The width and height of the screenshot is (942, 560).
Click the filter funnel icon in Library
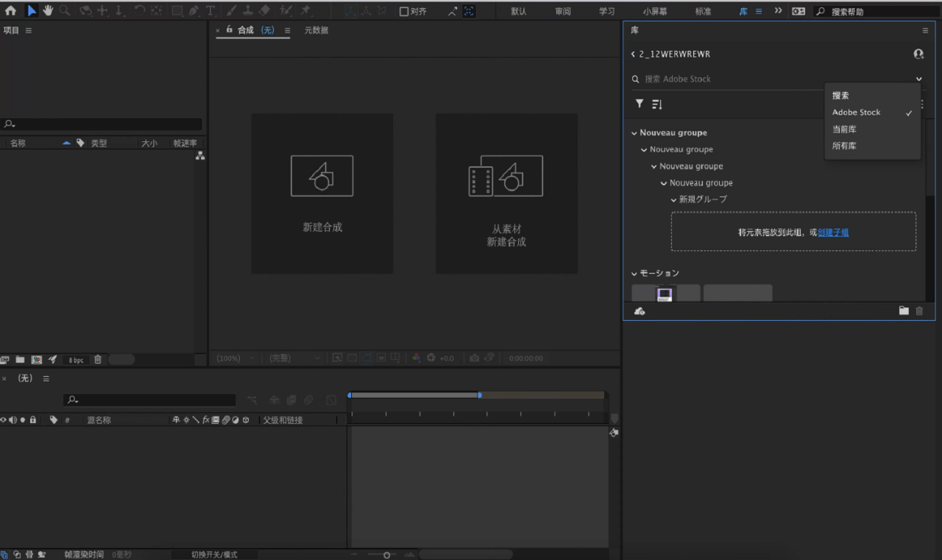pyautogui.click(x=640, y=104)
